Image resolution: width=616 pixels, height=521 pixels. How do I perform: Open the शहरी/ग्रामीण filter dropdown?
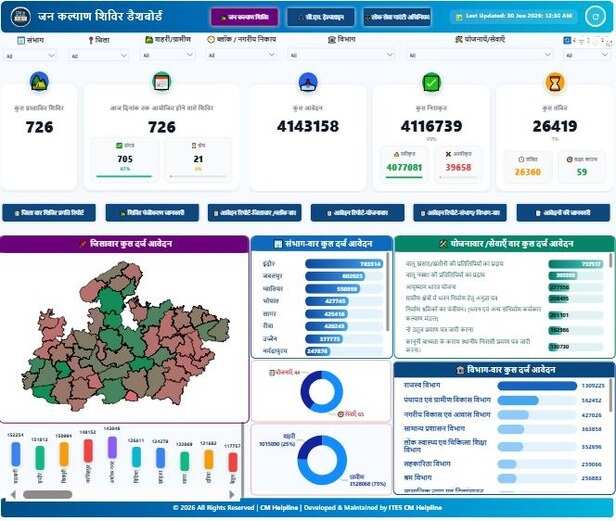point(168,55)
